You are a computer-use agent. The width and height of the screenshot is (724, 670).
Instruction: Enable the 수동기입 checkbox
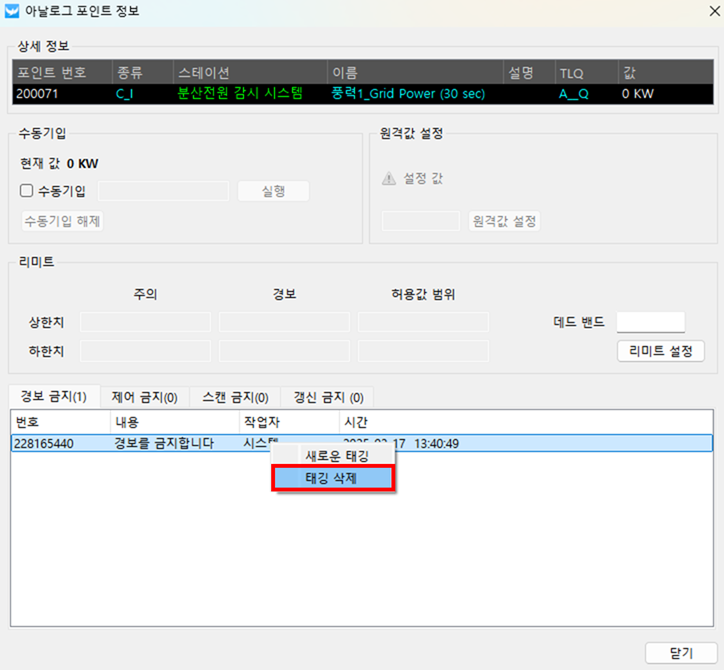coord(27,192)
